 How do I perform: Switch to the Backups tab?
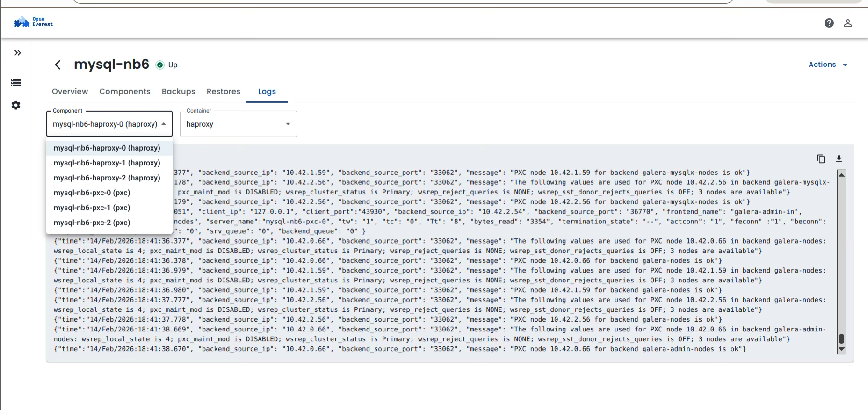(x=178, y=92)
